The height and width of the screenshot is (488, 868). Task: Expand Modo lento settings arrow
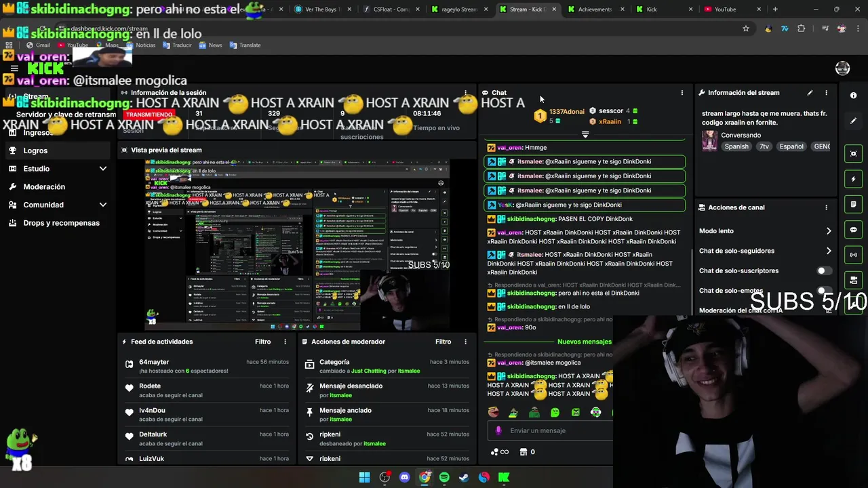(829, 231)
